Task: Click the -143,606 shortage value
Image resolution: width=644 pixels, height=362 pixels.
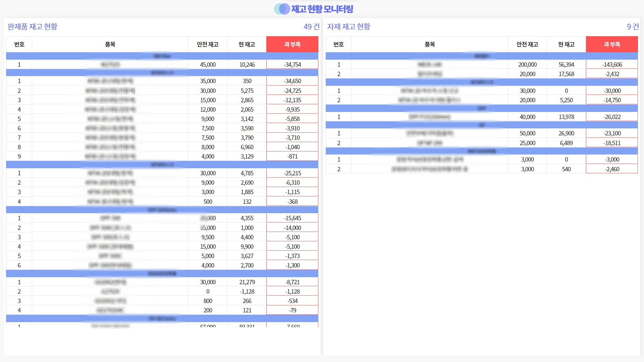Action: tap(612, 64)
